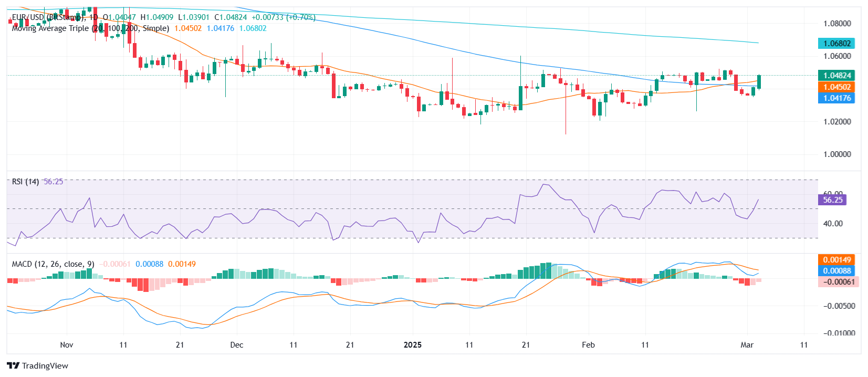
Task: Click the purple 56.25 RSI axis label
Action: click(x=832, y=200)
